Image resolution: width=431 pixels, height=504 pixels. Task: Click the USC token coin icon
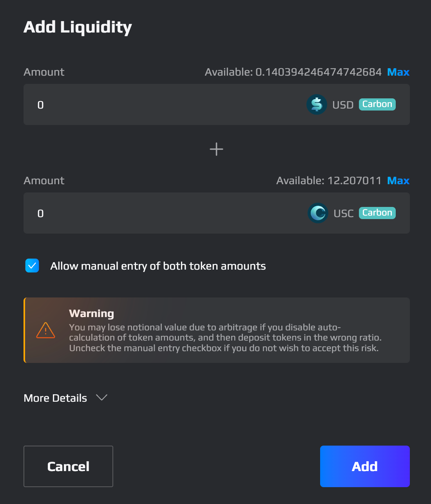tap(318, 213)
